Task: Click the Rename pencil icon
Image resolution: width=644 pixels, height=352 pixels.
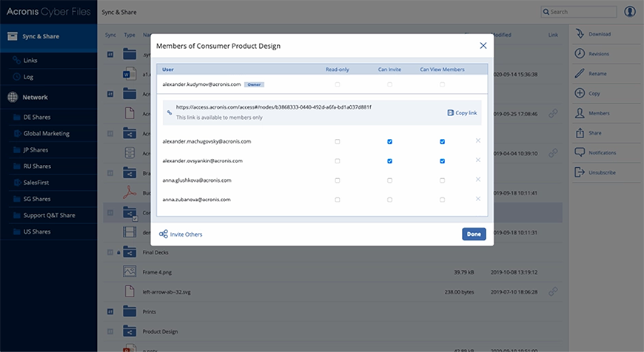Action: (580, 73)
